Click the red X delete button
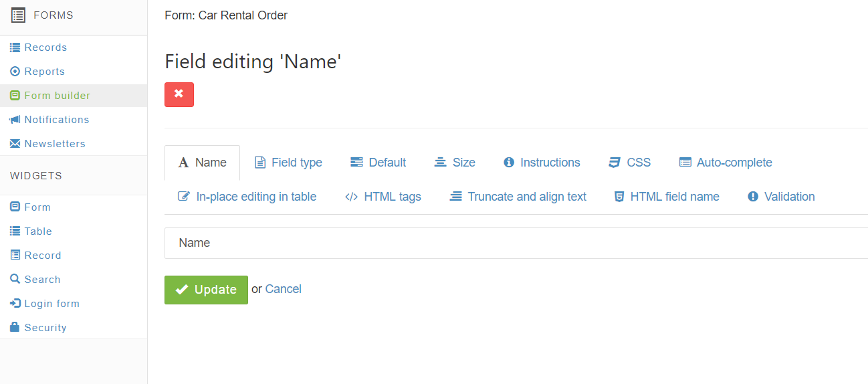Screen dimensions: 868x384 tap(179, 94)
